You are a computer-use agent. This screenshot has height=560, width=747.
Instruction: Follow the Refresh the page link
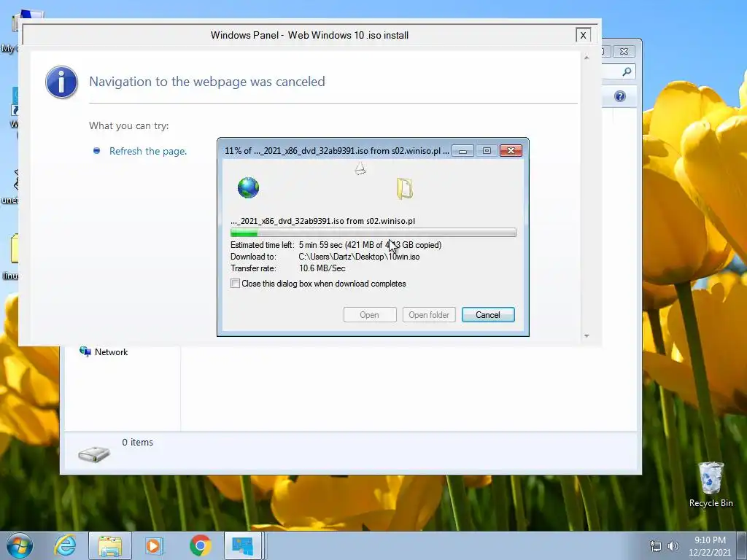(147, 151)
